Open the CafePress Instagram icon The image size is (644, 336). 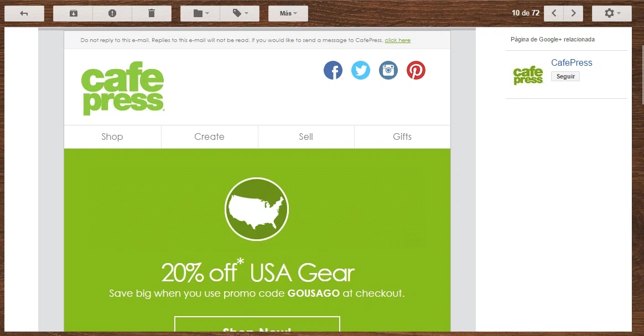[x=388, y=70]
